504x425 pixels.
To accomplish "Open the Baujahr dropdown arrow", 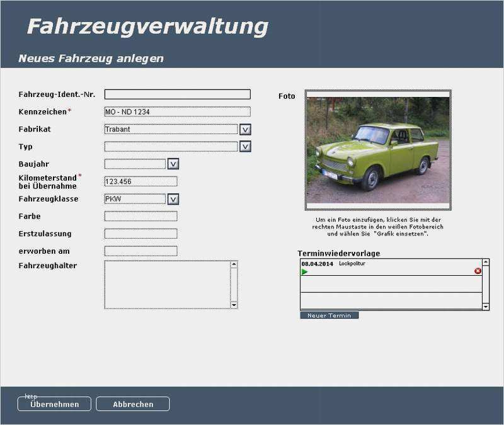I will click(x=173, y=164).
